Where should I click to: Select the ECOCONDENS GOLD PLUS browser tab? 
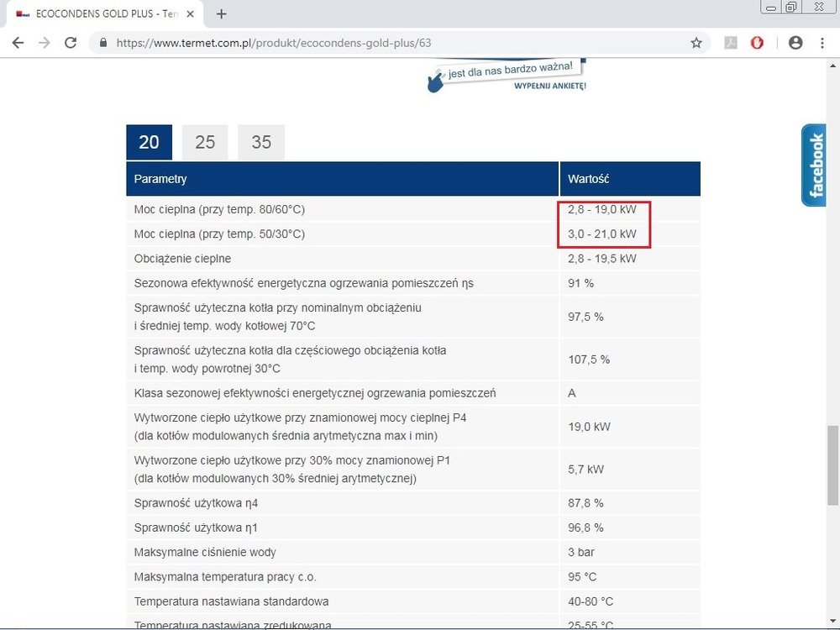coord(101,13)
